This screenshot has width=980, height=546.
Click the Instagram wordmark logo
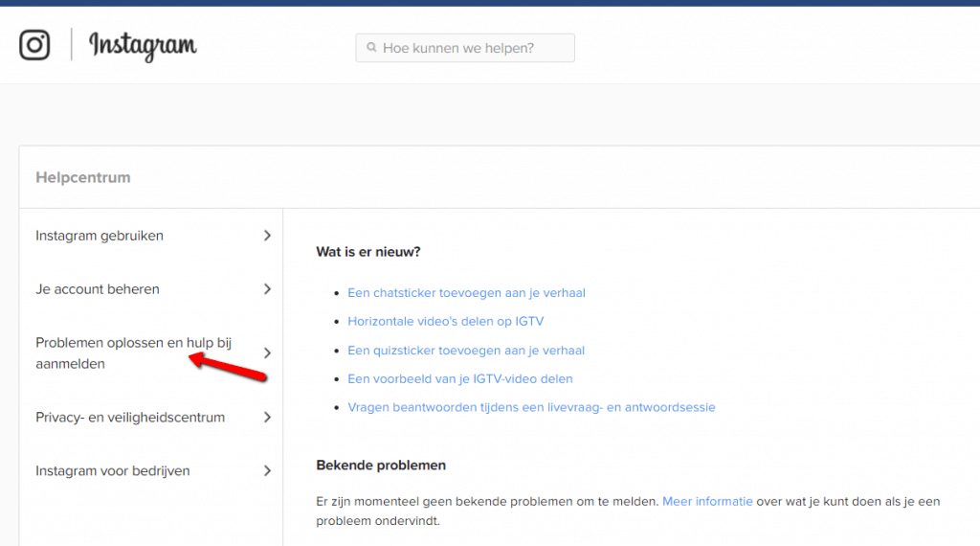(143, 45)
